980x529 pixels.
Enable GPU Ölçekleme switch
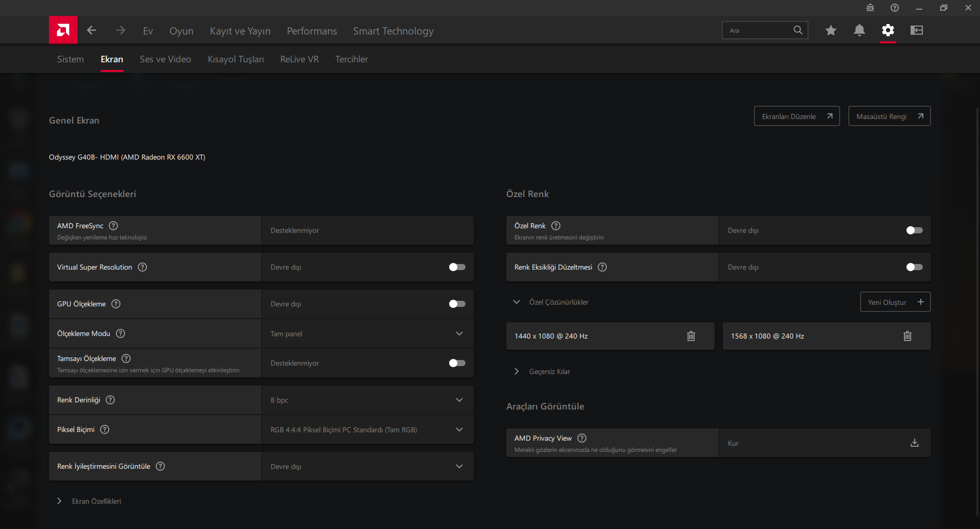pos(457,304)
